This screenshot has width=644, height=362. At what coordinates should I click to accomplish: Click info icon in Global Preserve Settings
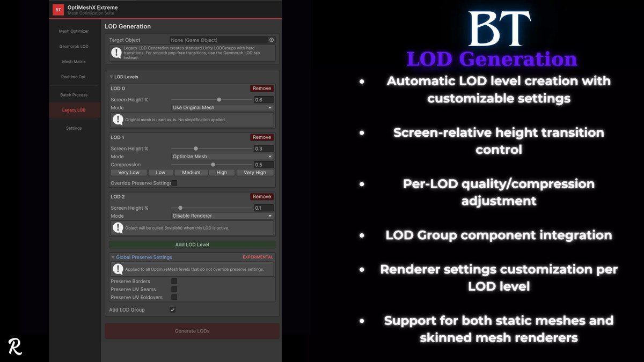point(118,269)
